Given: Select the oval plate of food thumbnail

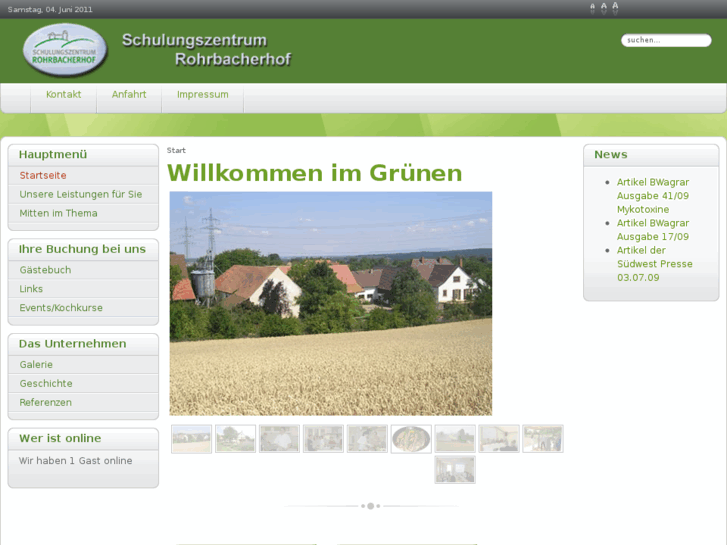Looking at the screenshot, I should [411, 439].
